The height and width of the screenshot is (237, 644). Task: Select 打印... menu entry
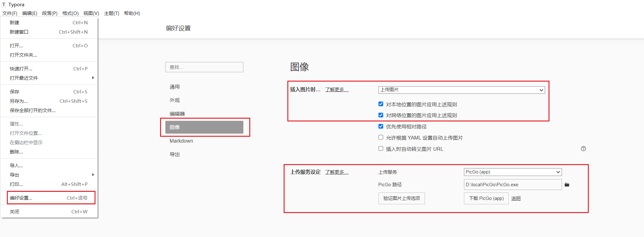click(49, 184)
